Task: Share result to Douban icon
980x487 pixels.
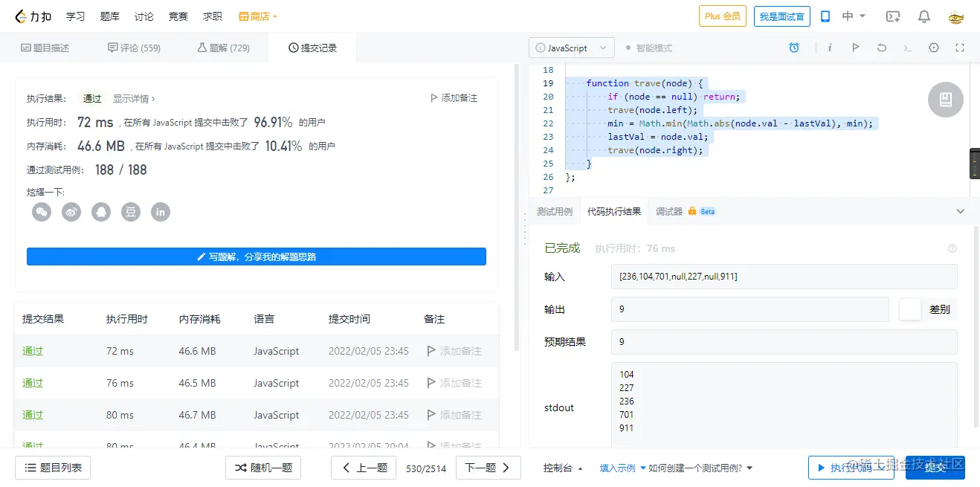Action: [x=131, y=212]
